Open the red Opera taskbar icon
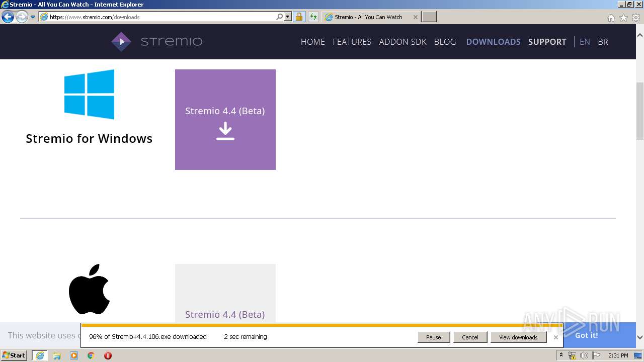 click(x=108, y=355)
